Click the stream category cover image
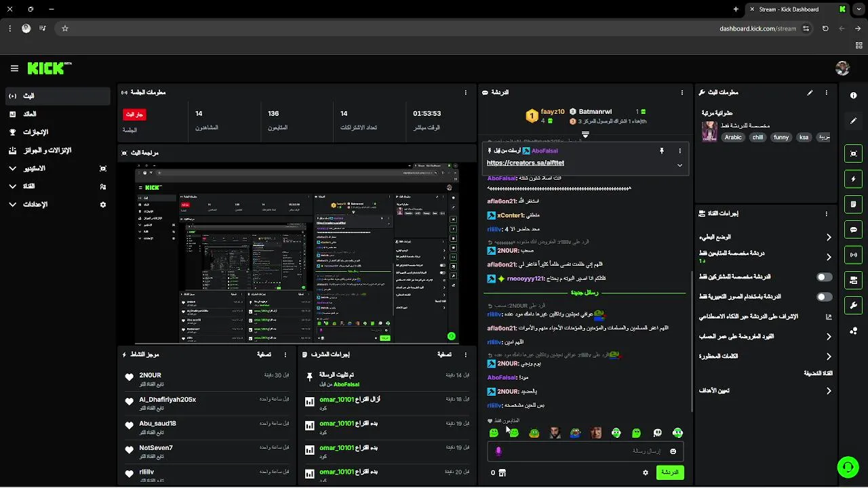The width and height of the screenshot is (868, 488). pyautogui.click(x=709, y=131)
